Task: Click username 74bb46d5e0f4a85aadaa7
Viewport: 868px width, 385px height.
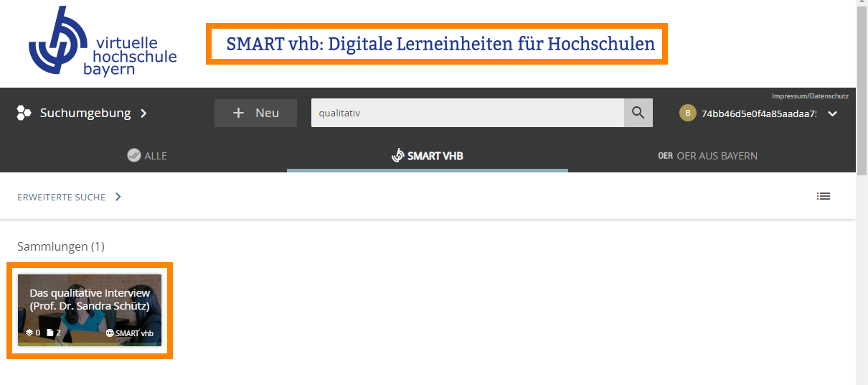Action: tap(759, 113)
